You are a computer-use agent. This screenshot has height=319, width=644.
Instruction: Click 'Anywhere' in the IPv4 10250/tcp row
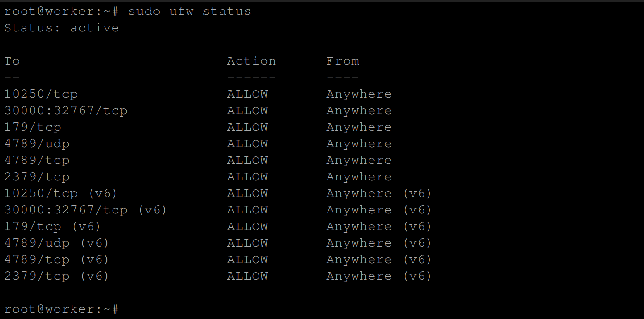[359, 94]
